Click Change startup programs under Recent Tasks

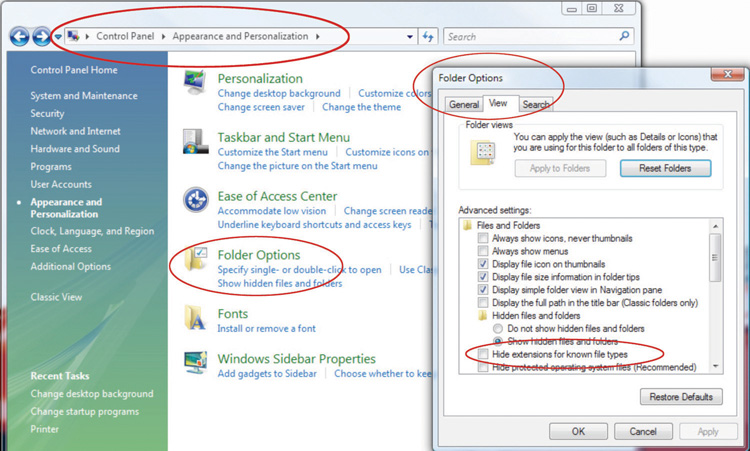pos(84,412)
